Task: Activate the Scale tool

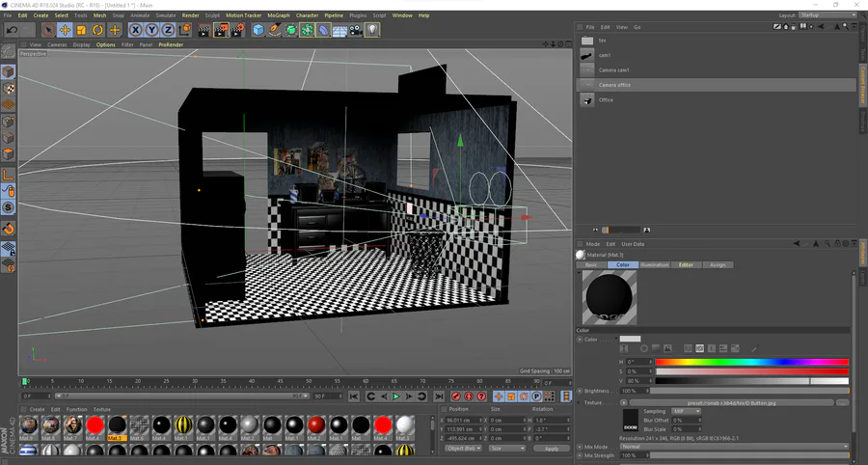Action: click(x=81, y=30)
